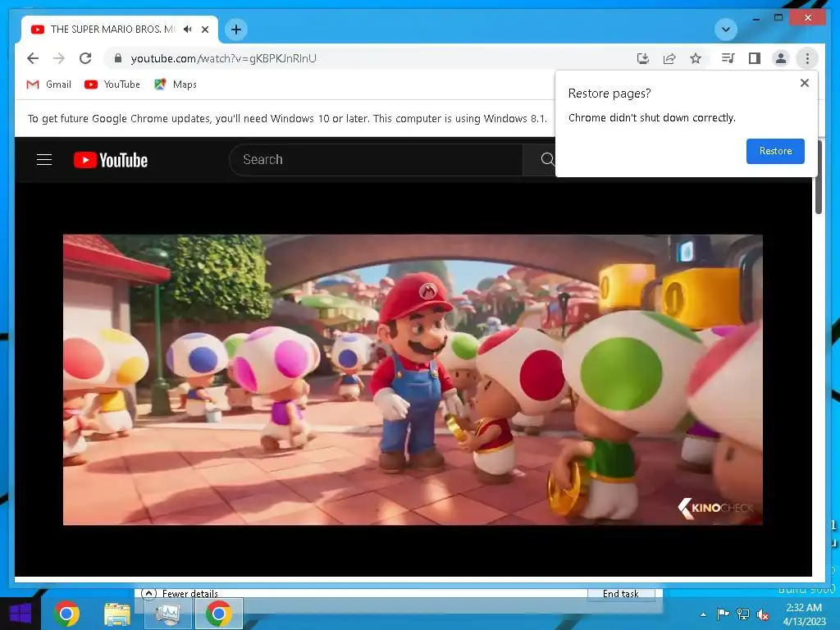
Task: Maximize the Chrome window
Action: pyautogui.click(x=778, y=18)
